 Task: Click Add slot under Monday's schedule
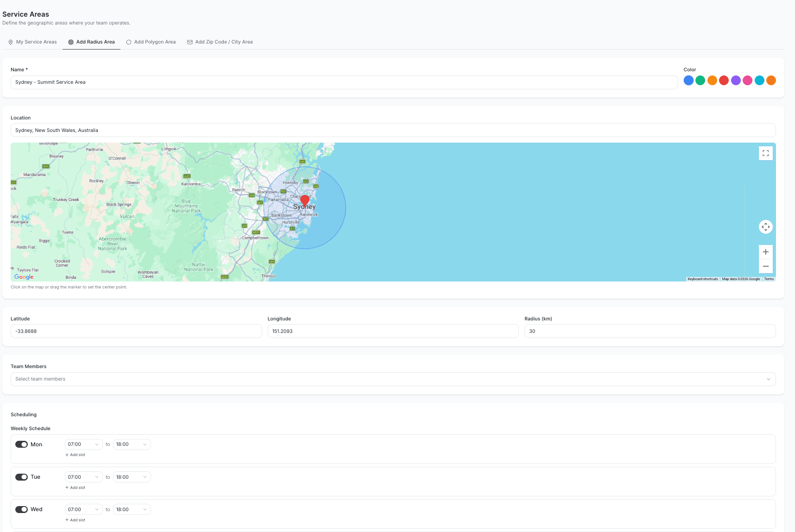(75, 455)
